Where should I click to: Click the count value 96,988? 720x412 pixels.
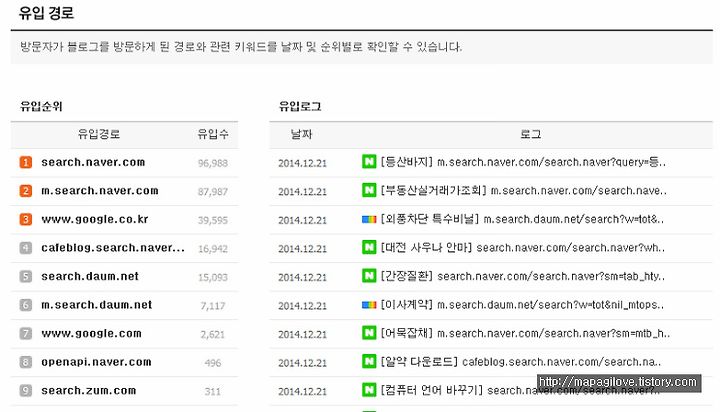pyautogui.click(x=213, y=163)
